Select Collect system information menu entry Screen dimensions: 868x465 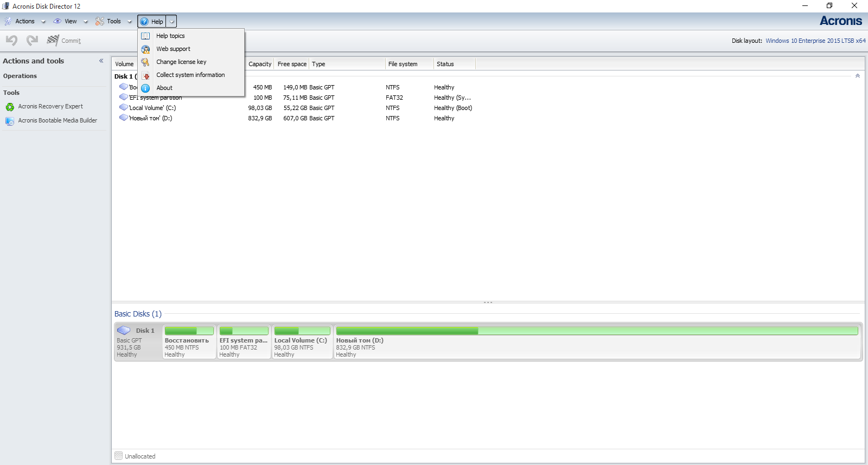[191, 75]
